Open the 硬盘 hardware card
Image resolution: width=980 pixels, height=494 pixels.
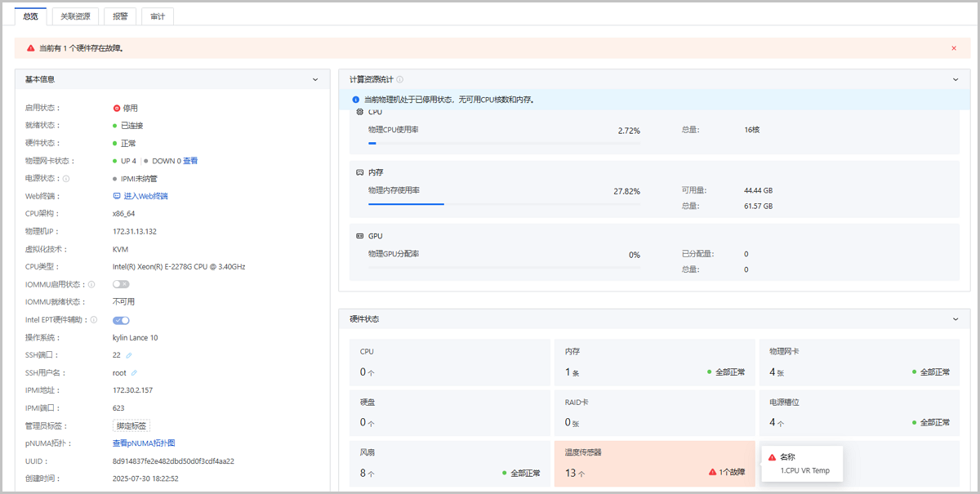[x=450, y=413]
